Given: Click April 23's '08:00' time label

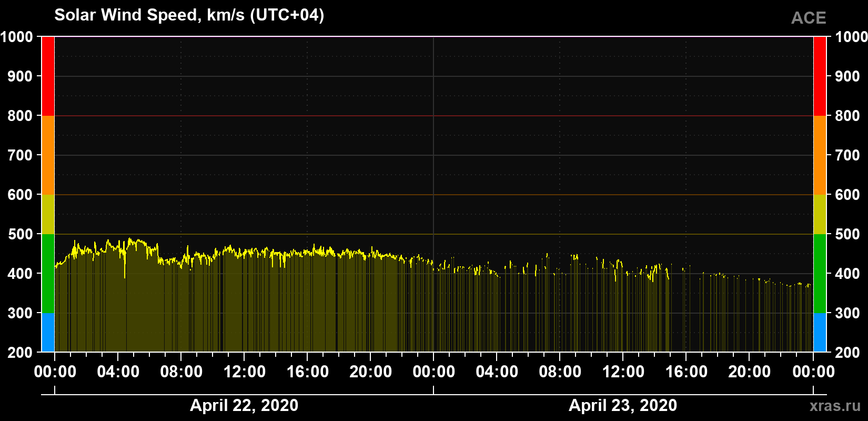Looking at the screenshot, I should (560, 372).
